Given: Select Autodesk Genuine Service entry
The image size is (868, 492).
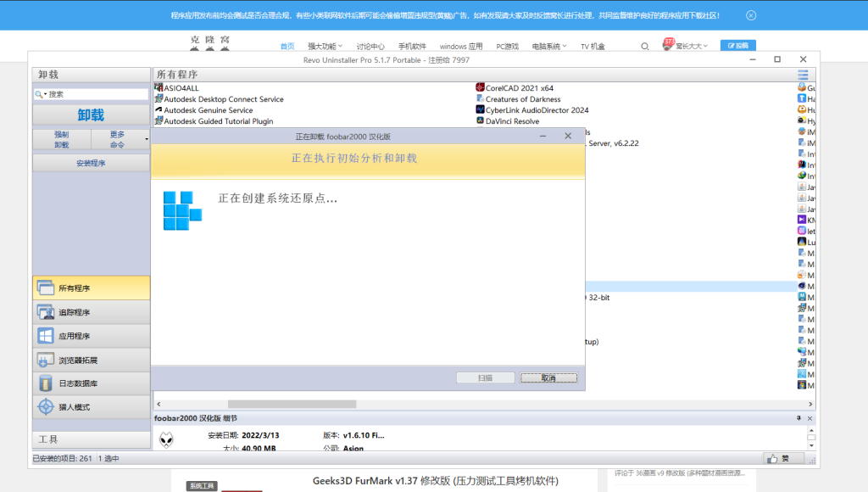Looking at the screenshot, I should pyautogui.click(x=209, y=110).
